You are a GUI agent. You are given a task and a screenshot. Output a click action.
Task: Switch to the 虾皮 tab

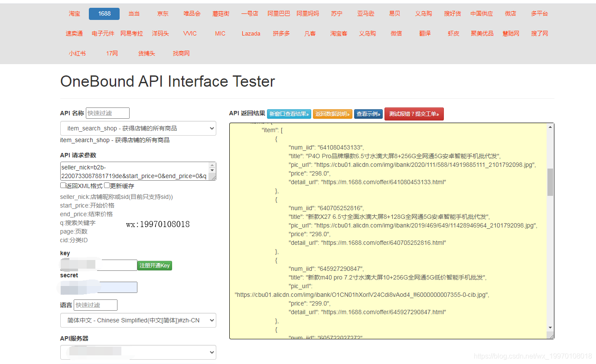(453, 34)
